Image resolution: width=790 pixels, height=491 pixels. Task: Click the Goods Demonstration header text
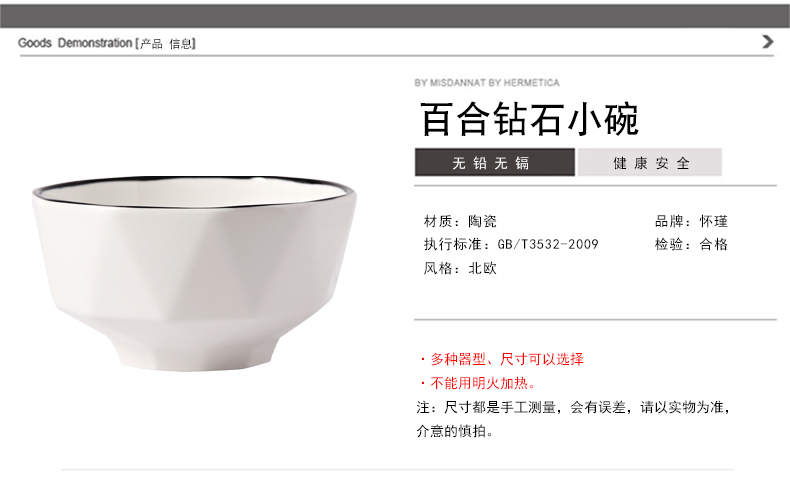coord(75,43)
